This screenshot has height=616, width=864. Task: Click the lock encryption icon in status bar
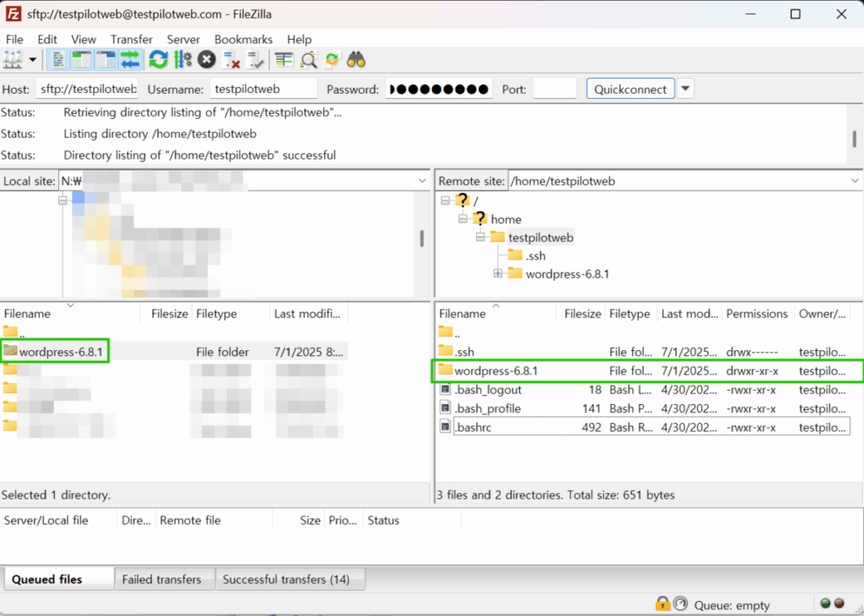click(x=662, y=604)
